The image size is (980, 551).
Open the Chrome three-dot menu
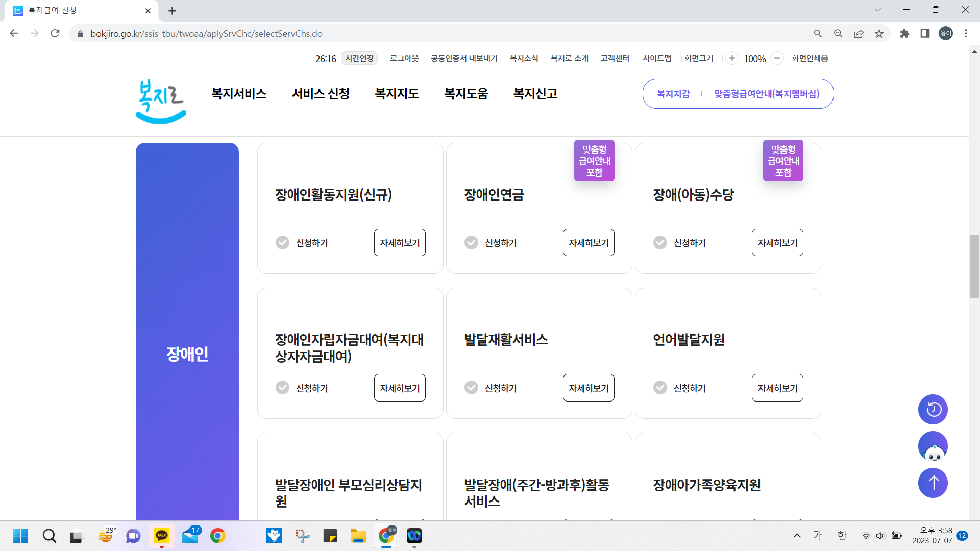tap(966, 33)
